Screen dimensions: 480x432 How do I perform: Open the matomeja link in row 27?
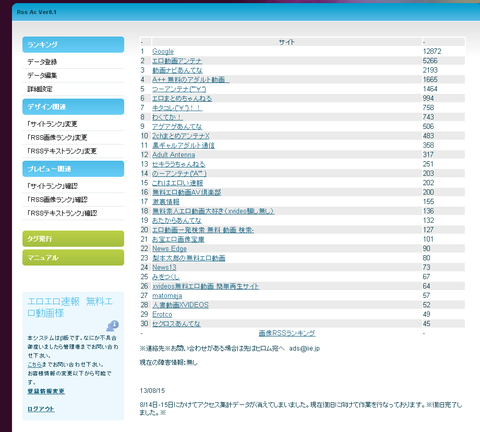[x=167, y=296]
